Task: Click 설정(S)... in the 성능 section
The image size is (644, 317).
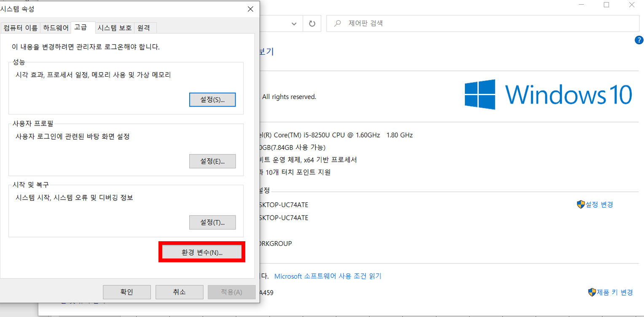Action: click(212, 100)
